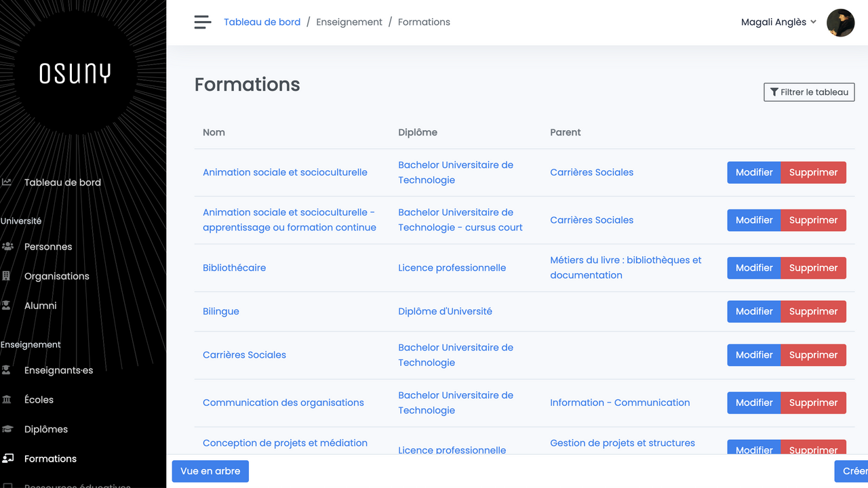The height and width of the screenshot is (488, 868).
Task: Click the Enseignants·es sidebar icon
Action: pyautogui.click(x=7, y=370)
